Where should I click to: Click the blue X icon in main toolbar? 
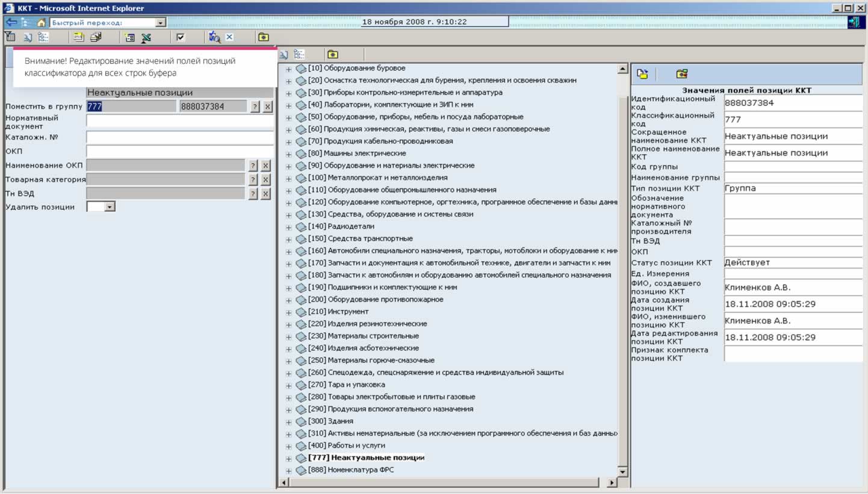229,37
